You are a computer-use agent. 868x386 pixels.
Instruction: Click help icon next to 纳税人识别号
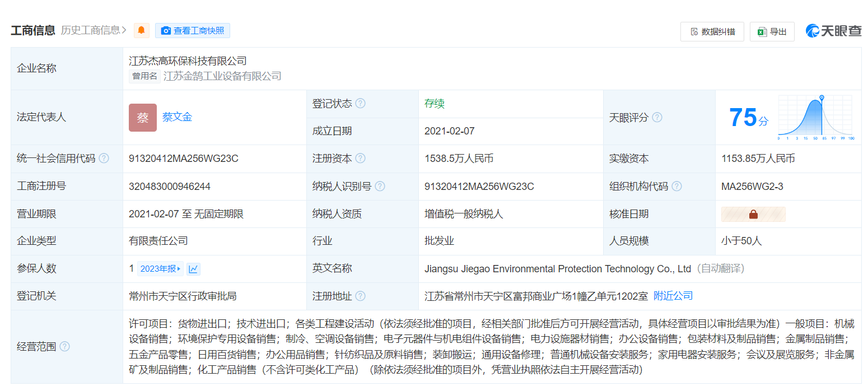pyautogui.click(x=380, y=186)
